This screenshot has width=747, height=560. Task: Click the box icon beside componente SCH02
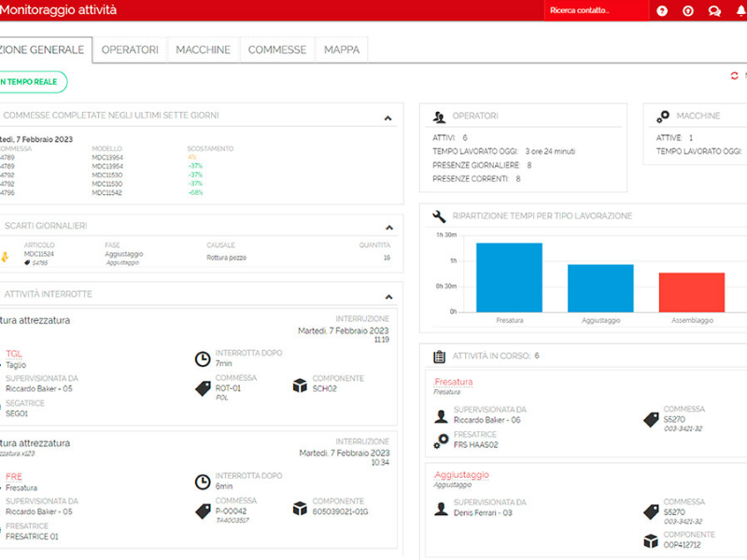point(300,385)
